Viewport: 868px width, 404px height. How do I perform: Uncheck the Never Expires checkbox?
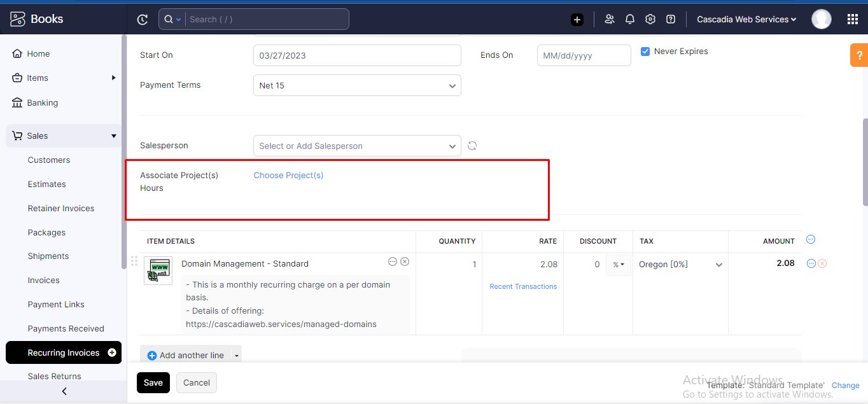coord(645,52)
